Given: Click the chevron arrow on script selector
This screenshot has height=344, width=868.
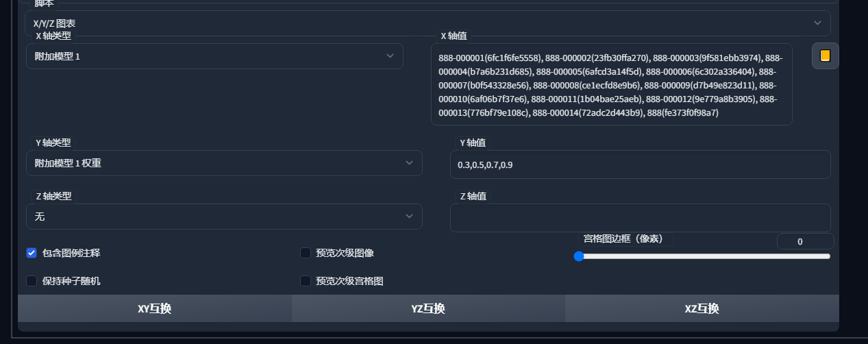Looking at the screenshot, I should tap(817, 23).
